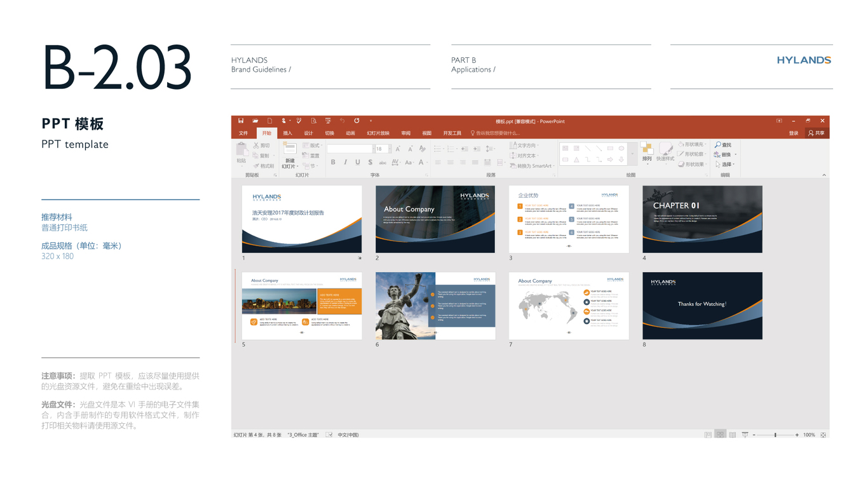Click Decrease Font Size icon
868x488 pixels.
[410, 149]
